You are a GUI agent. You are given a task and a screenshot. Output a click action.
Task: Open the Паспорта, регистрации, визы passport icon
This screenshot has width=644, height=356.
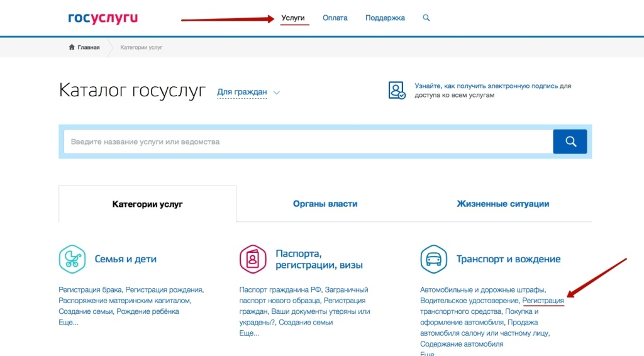253,259
